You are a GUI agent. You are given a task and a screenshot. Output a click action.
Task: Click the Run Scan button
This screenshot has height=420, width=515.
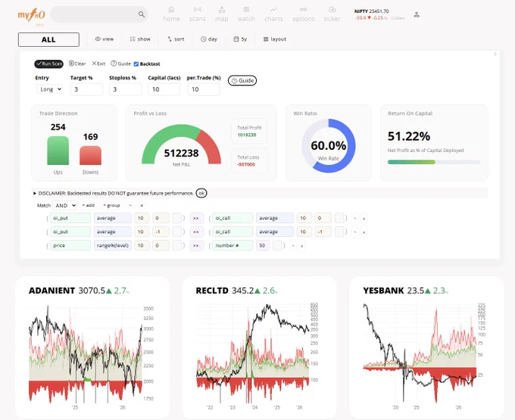(x=49, y=64)
